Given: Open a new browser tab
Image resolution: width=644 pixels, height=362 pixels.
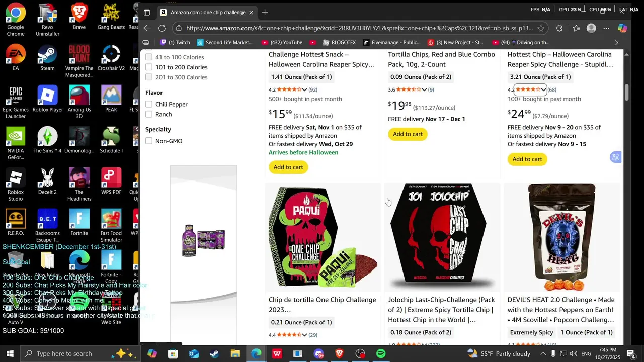Looking at the screenshot, I should click(x=265, y=12).
